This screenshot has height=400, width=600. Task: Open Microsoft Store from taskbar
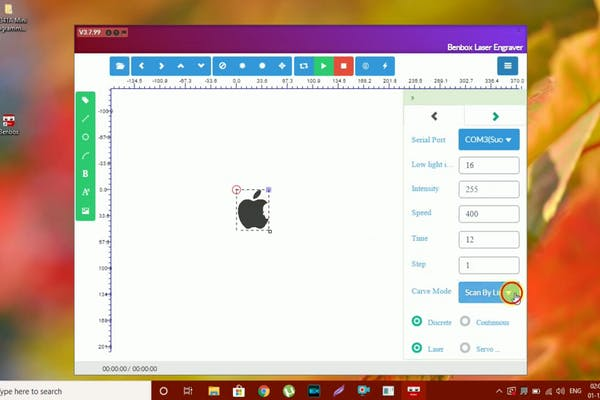[239, 391]
